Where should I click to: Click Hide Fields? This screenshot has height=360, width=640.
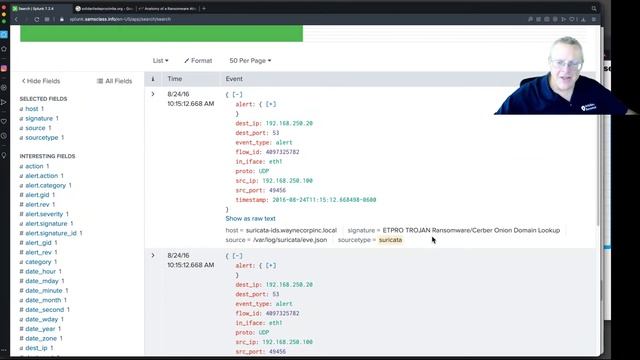coord(41,81)
